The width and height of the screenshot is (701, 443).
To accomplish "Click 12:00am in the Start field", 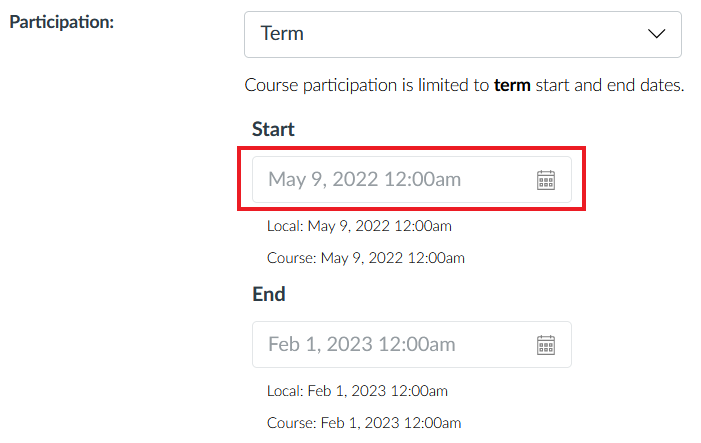I will [422, 179].
